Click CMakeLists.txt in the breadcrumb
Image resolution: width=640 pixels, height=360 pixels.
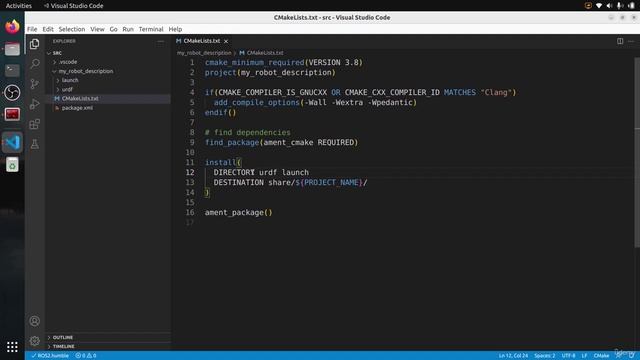[x=264, y=53]
